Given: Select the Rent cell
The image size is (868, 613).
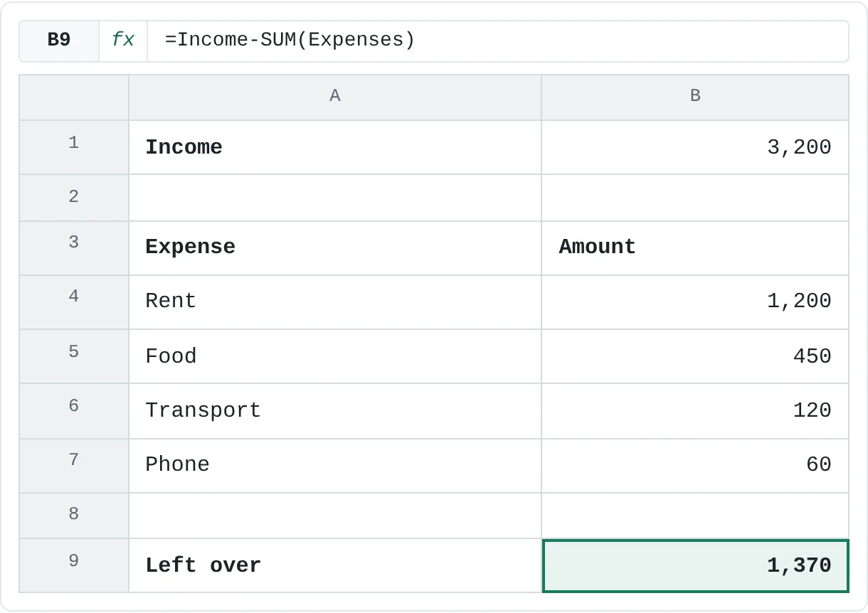Looking at the screenshot, I should coord(335,302).
